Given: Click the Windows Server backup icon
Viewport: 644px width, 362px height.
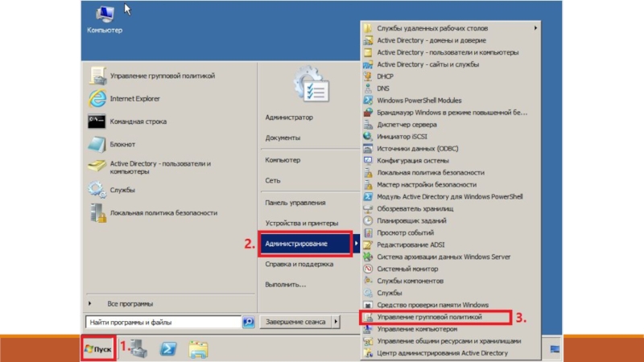Looking at the screenshot, I should pyautogui.click(x=368, y=257).
